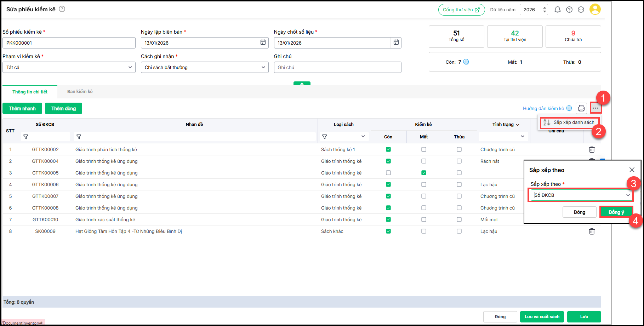Delete row 1 with trash icon
This screenshot has width=644, height=326.
click(x=592, y=150)
